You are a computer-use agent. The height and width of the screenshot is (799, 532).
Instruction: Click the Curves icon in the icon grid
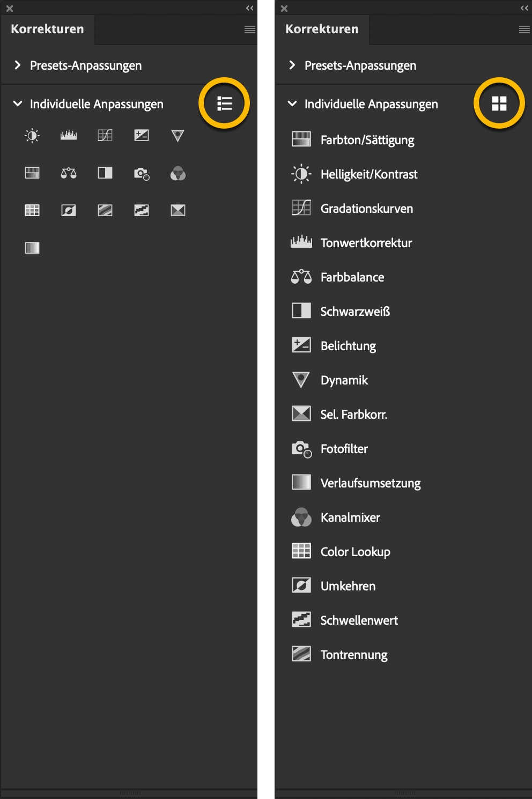[x=105, y=136]
